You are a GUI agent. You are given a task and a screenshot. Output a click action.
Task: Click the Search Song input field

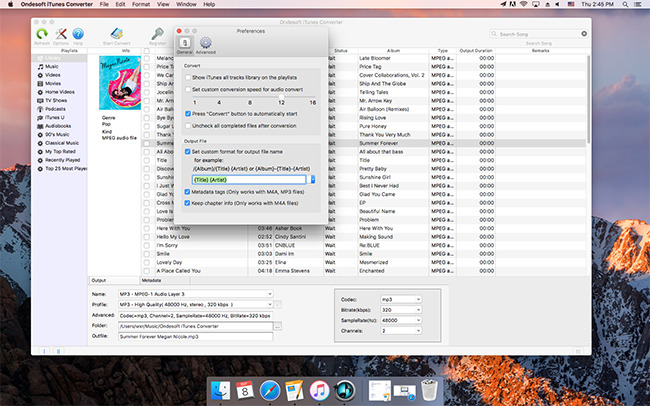pyautogui.click(x=538, y=34)
